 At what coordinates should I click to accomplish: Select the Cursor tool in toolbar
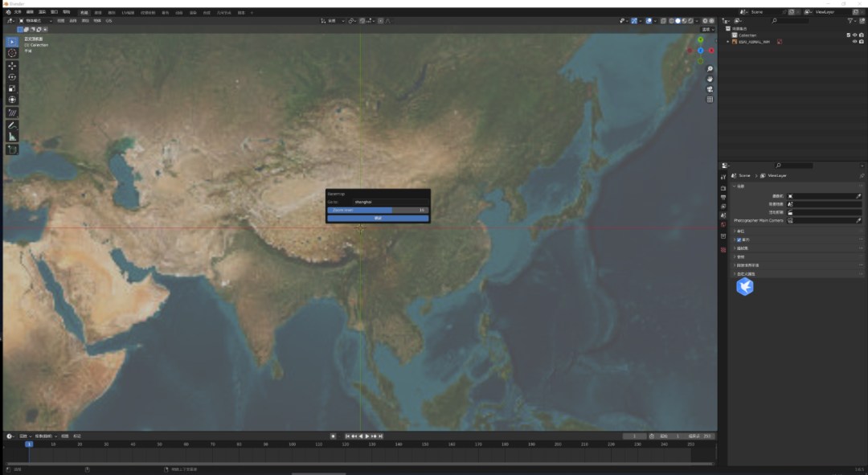click(x=12, y=53)
